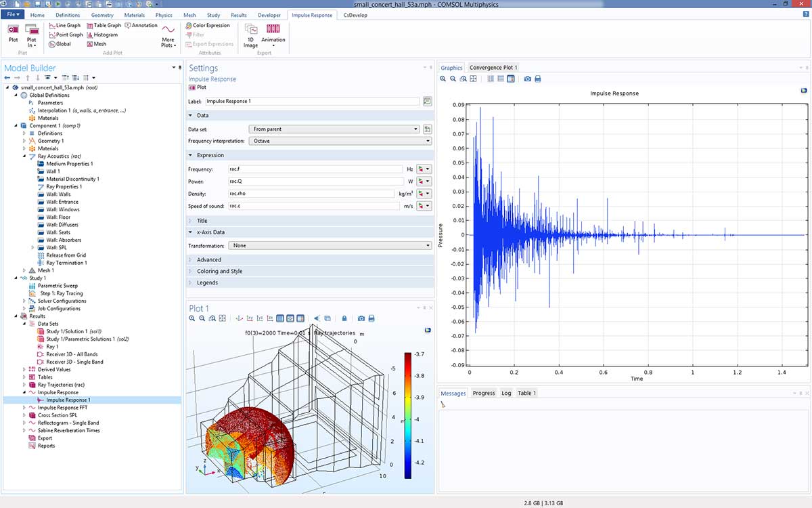Switch Plot 1 to the XY view
This screenshot has width=812, height=508.
pyautogui.click(x=250, y=318)
